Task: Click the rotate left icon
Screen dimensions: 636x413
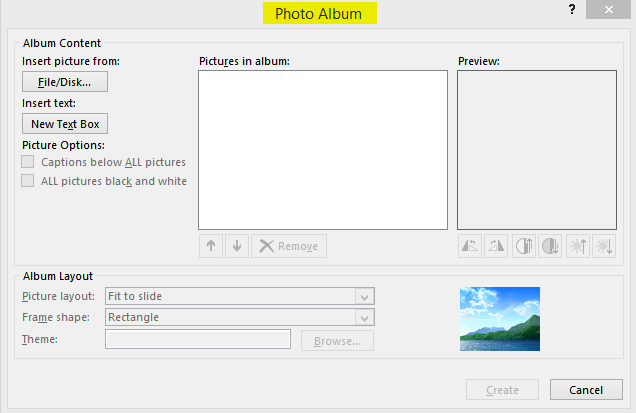Action: pyautogui.click(x=470, y=246)
